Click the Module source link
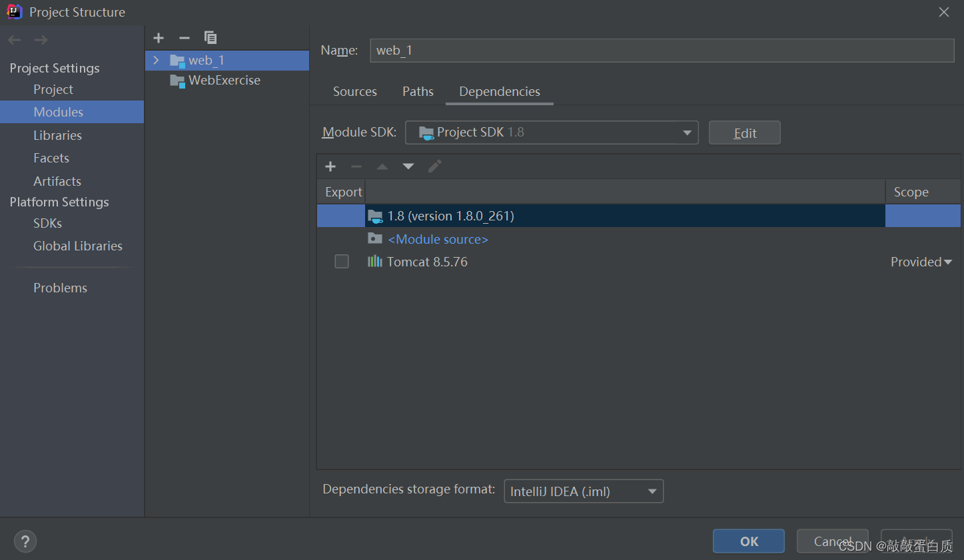Screen dimensions: 964x560 438,239
